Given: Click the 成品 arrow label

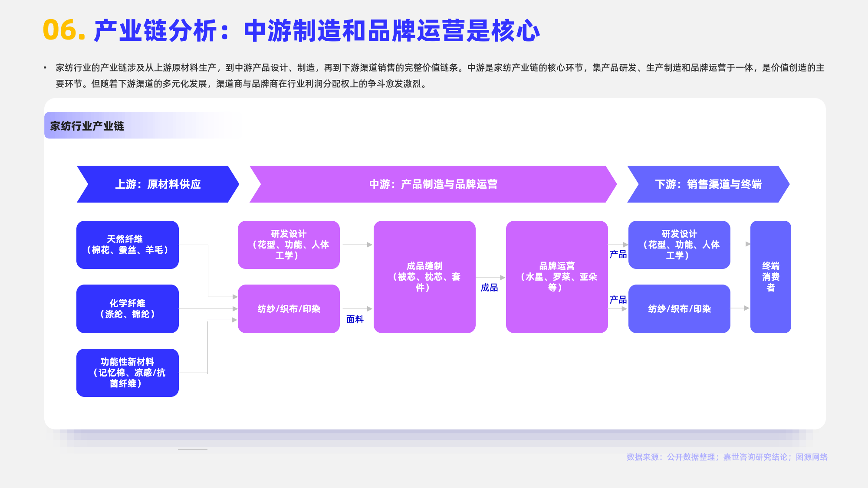Looking at the screenshot, I should (489, 288).
